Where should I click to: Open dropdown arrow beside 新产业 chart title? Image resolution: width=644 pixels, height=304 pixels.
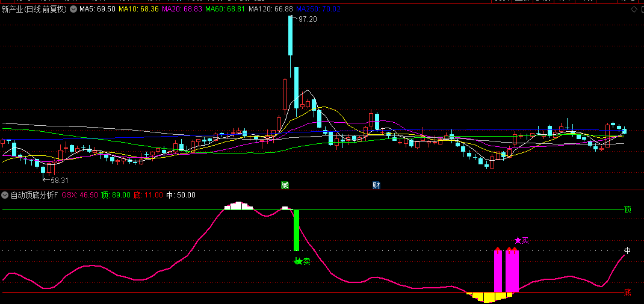point(73,9)
